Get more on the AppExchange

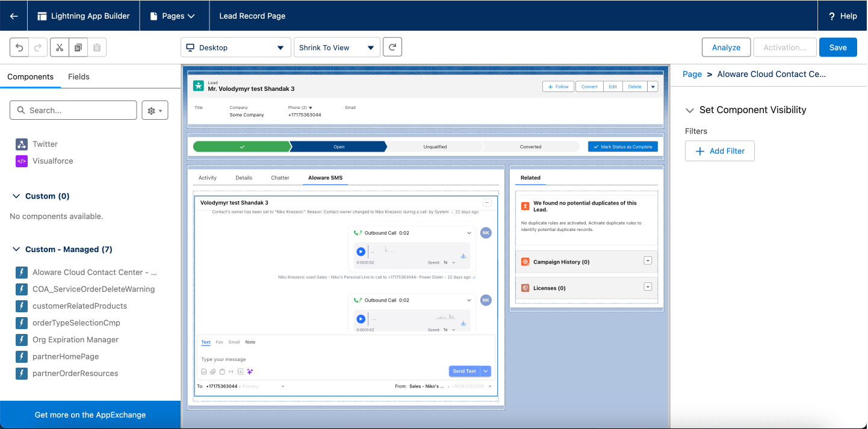[x=90, y=415]
